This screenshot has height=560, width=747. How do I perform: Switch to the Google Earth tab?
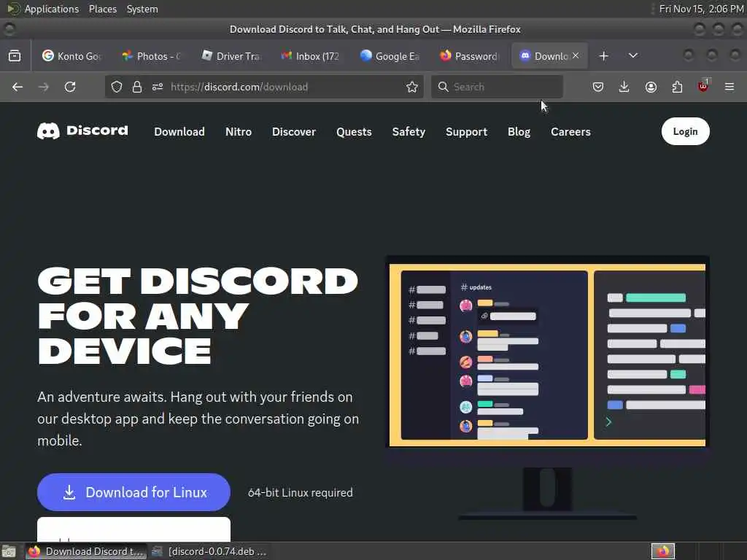coord(390,55)
